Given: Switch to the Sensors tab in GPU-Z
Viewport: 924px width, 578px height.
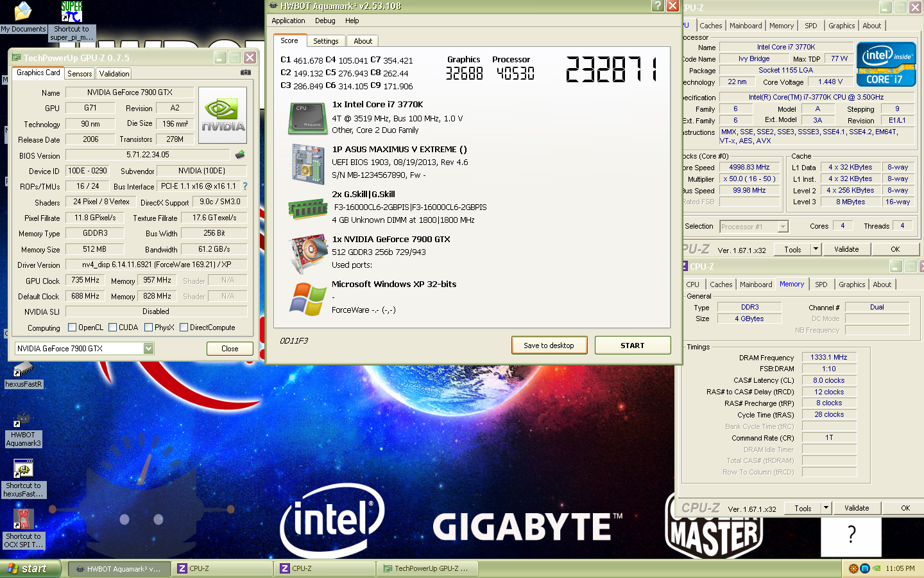Looking at the screenshot, I should click(80, 74).
